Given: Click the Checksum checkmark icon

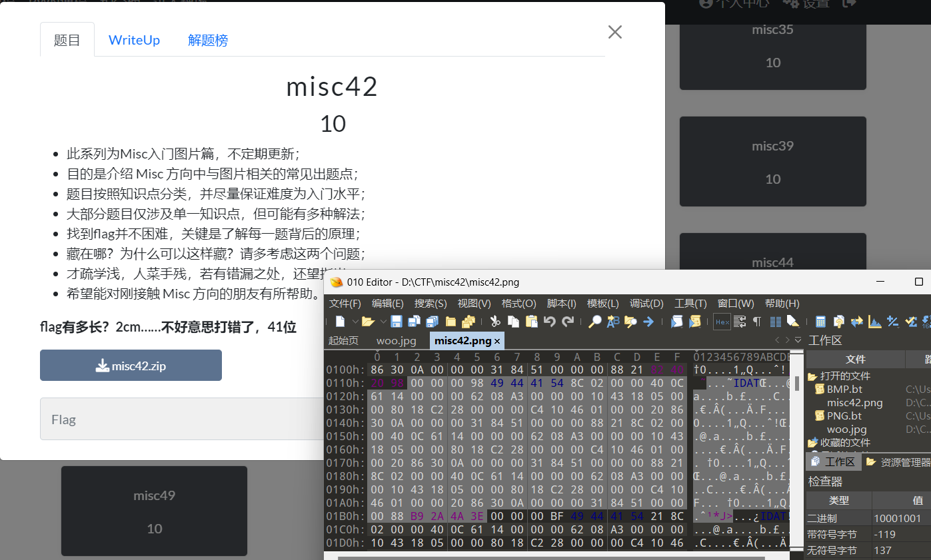Looking at the screenshot, I should (x=911, y=322).
